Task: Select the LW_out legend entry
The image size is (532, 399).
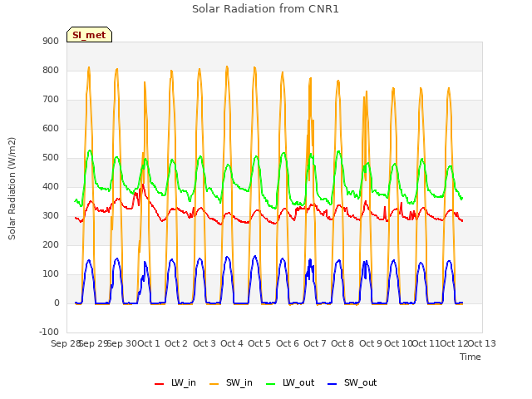Action: coord(290,382)
